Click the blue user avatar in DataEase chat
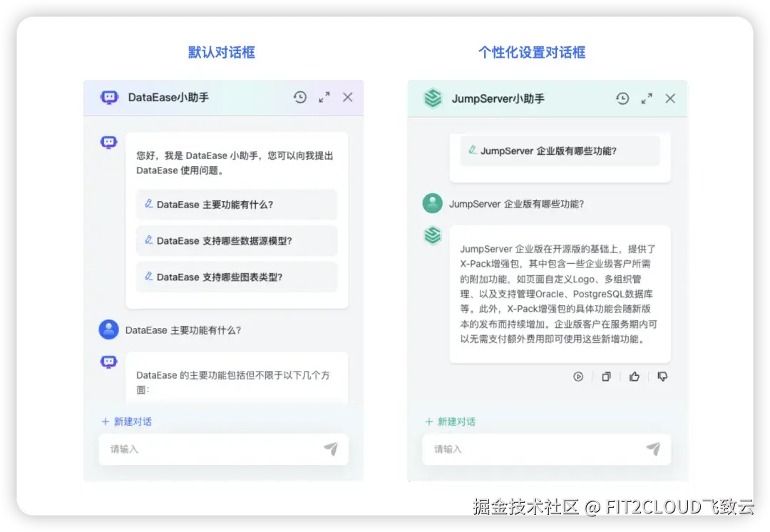 point(109,329)
